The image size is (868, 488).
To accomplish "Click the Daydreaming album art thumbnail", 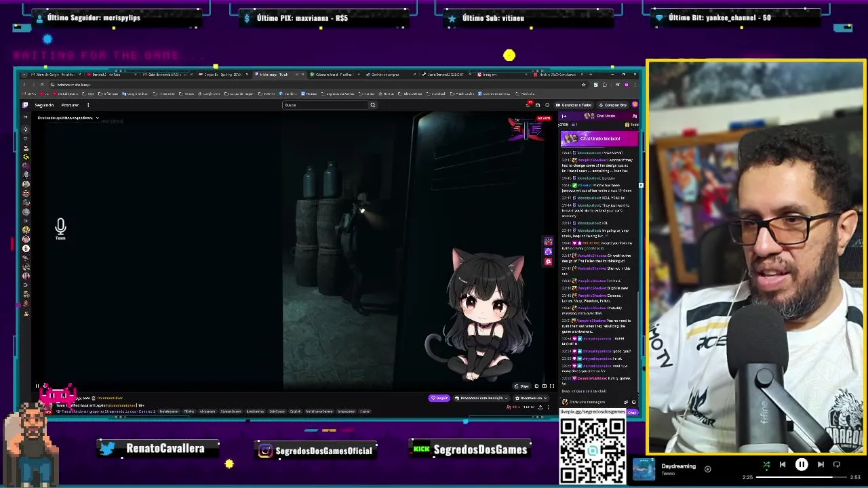I will tap(644, 470).
